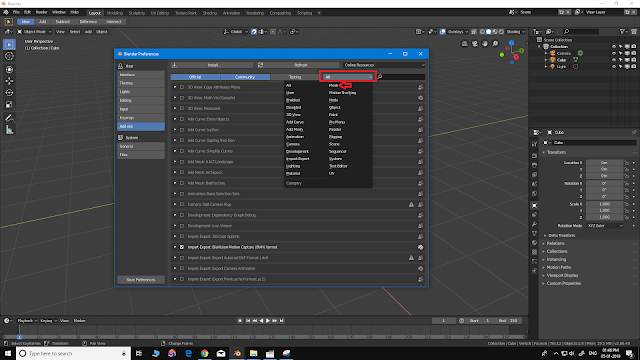Open the Object Mode dropdown
Image resolution: width=640 pixels, height=360 pixels.
pyautogui.click(x=34, y=31)
